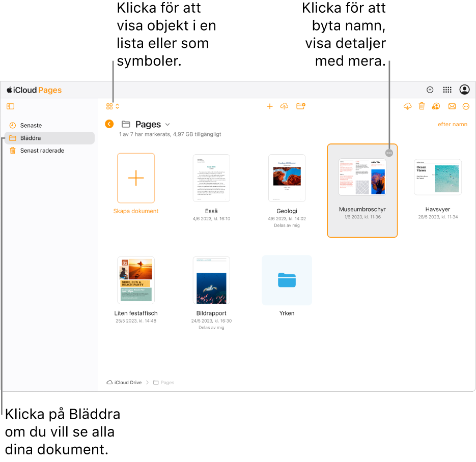Select the Essä document thumbnail
476x462 pixels.
(211, 178)
